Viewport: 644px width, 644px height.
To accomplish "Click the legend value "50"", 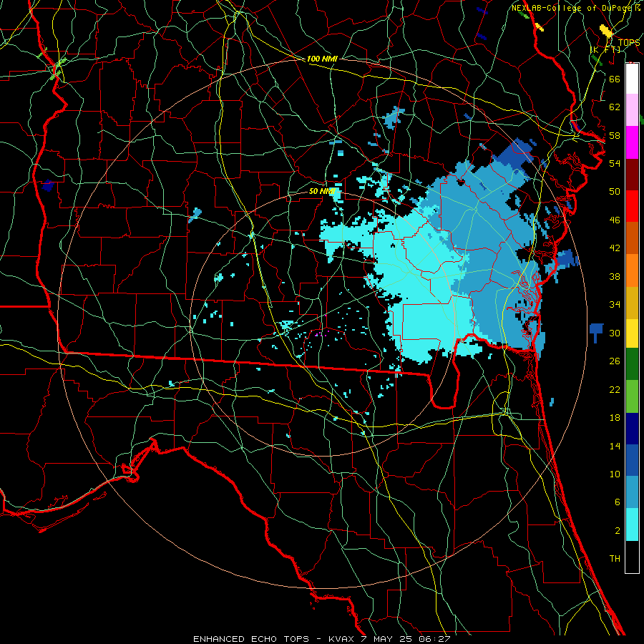I will click(x=615, y=192).
